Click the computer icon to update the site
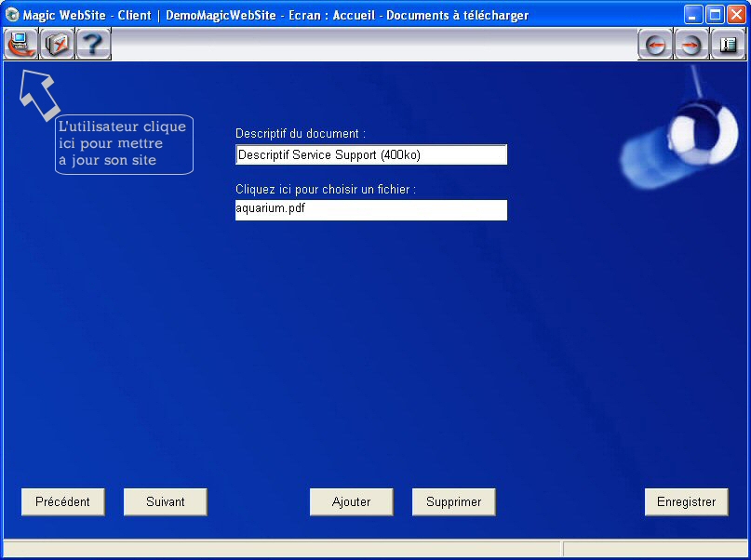Screen dimensions: 751x560 coord(20,44)
